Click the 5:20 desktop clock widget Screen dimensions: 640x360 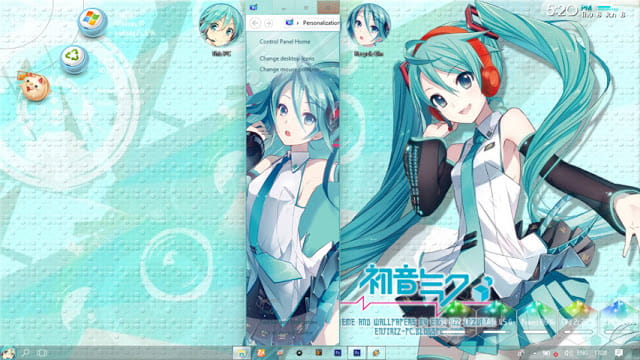click(586, 11)
